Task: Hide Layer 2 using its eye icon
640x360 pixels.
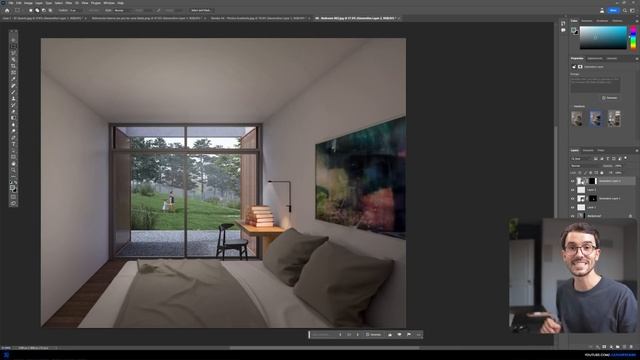Action: coord(573,190)
